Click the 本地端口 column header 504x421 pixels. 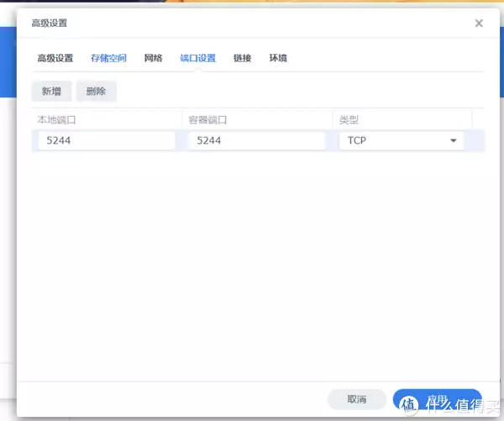tap(107, 120)
